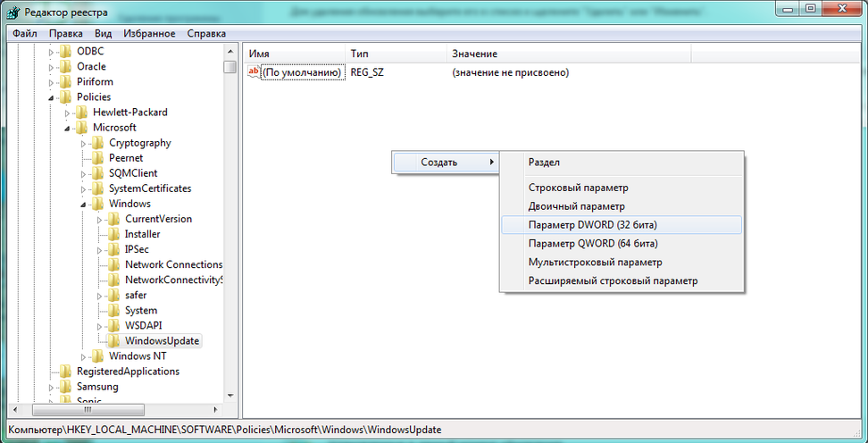Screen dimensions: 868x443
Task: Click the Тип column header
Action: point(396,54)
